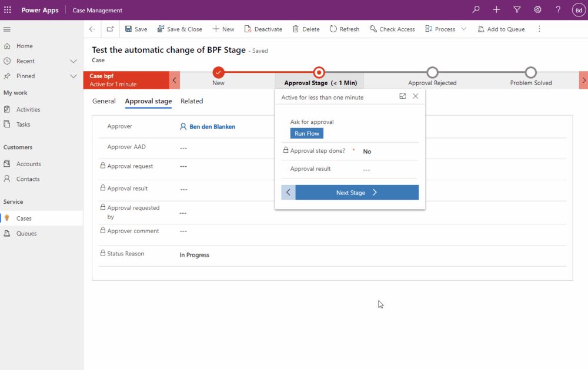Click Process in the command bar
Image resolution: width=588 pixels, height=370 pixels.
pyautogui.click(x=440, y=29)
